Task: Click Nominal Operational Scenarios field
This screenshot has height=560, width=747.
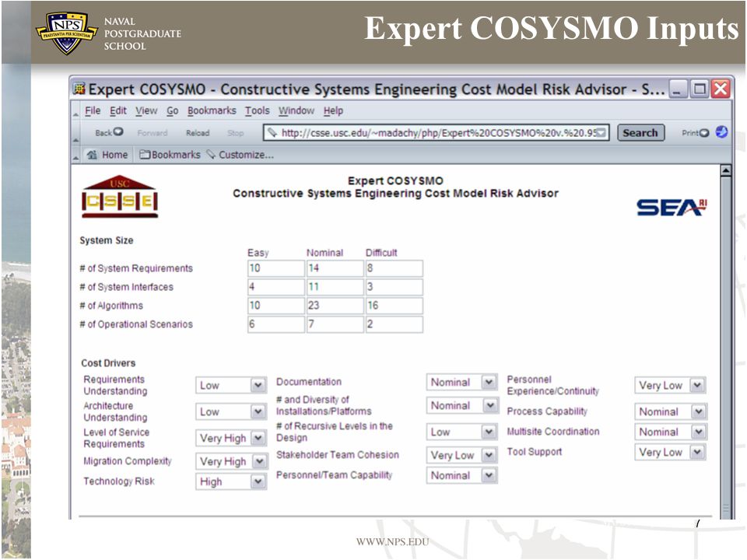Action: click(335, 324)
